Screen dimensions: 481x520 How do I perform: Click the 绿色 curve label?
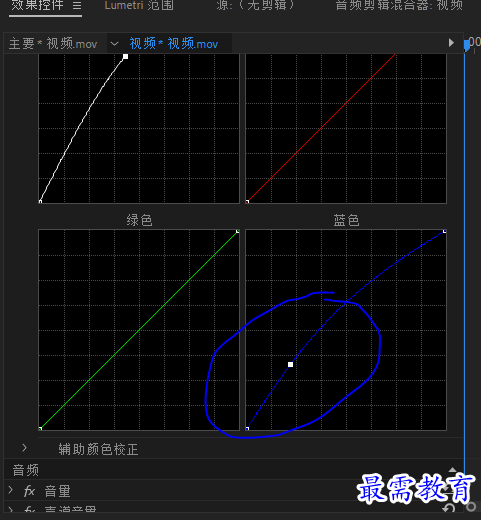(x=139, y=220)
